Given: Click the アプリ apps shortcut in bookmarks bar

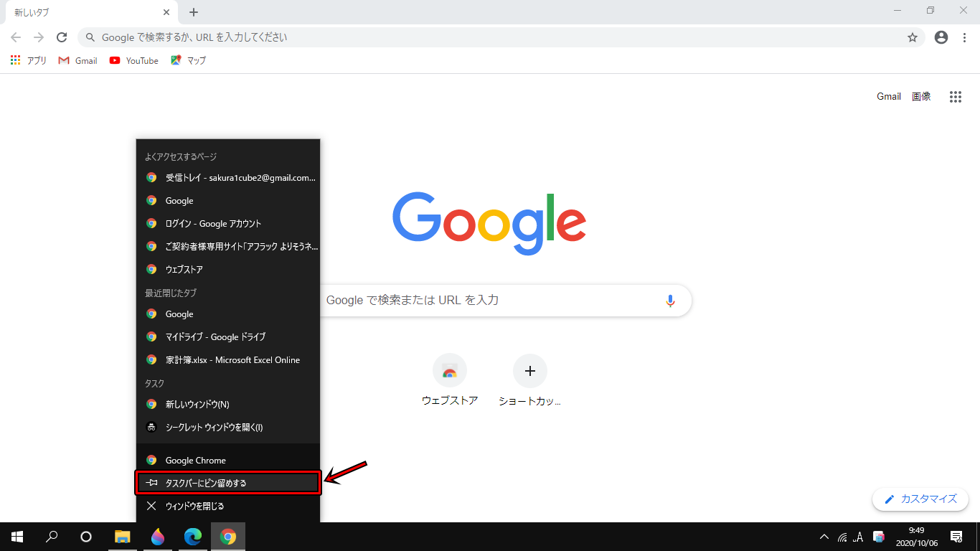Looking at the screenshot, I should pyautogui.click(x=29, y=61).
